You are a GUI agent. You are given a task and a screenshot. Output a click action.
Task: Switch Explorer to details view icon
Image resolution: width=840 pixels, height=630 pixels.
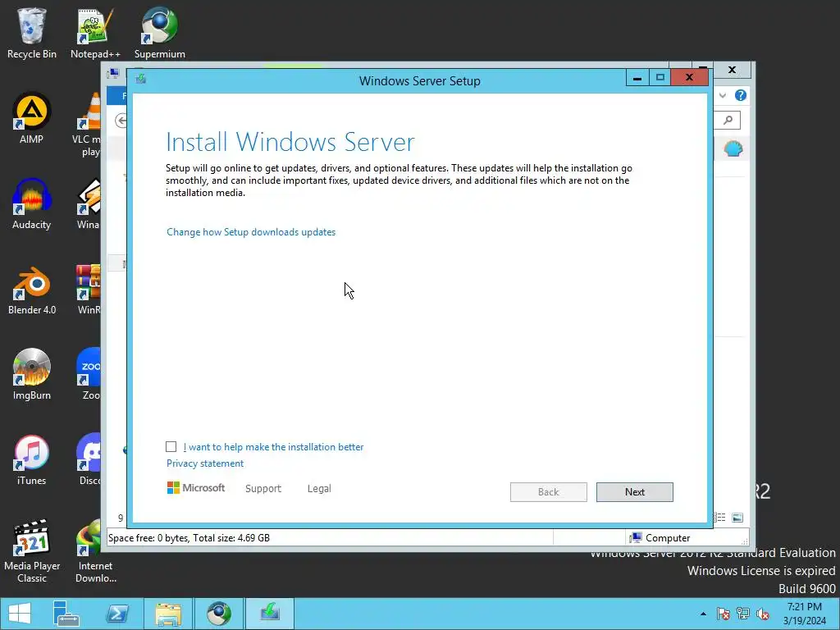(x=719, y=518)
